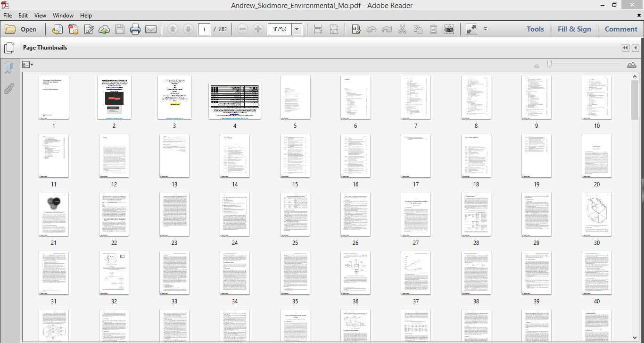This screenshot has height=343, width=644.
Task: Click the spell check ABC icon
Action: (356, 29)
